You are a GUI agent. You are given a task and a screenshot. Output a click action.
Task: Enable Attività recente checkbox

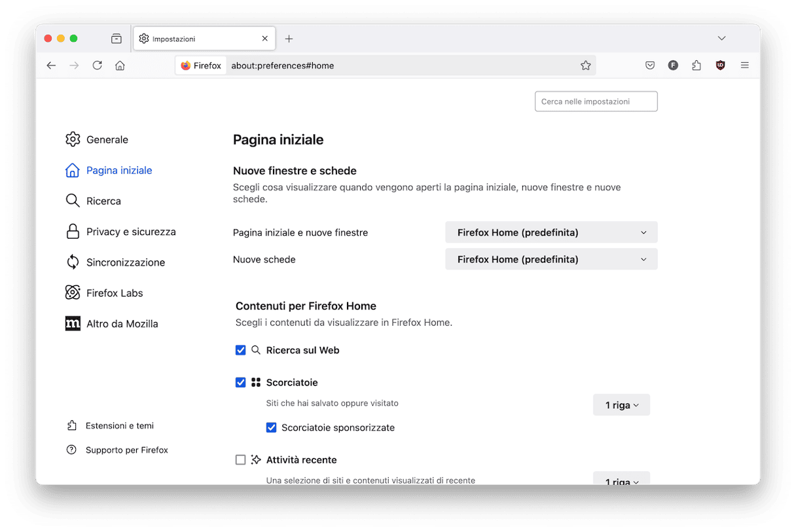click(x=240, y=460)
